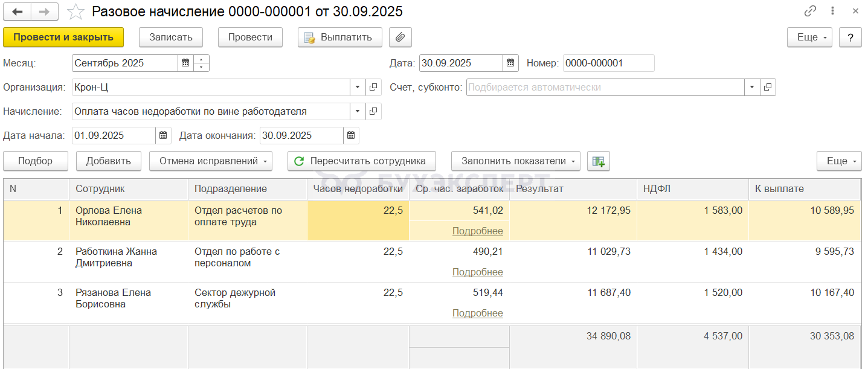This screenshot has width=868, height=369.
Task: Click Сектор дежурной службы cell
Action: pyautogui.click(x=248, y=303)
